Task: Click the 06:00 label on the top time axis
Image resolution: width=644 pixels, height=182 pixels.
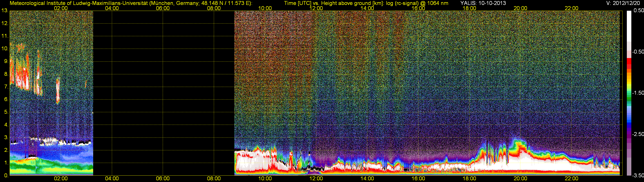Action: [x=163, y=8]
